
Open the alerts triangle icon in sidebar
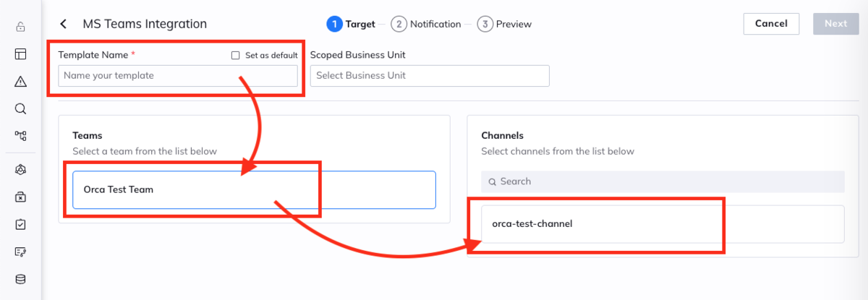pos(21,81)
